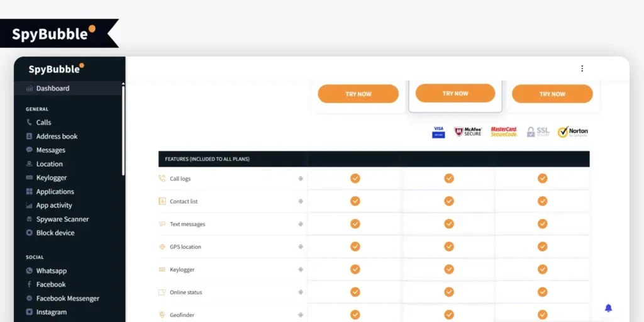Click the Calls phone icon in sidebar

(30, 123)
